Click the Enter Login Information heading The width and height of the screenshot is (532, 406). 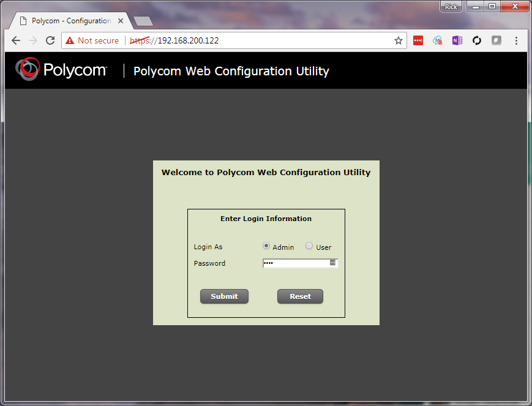[x=266, y=219]
